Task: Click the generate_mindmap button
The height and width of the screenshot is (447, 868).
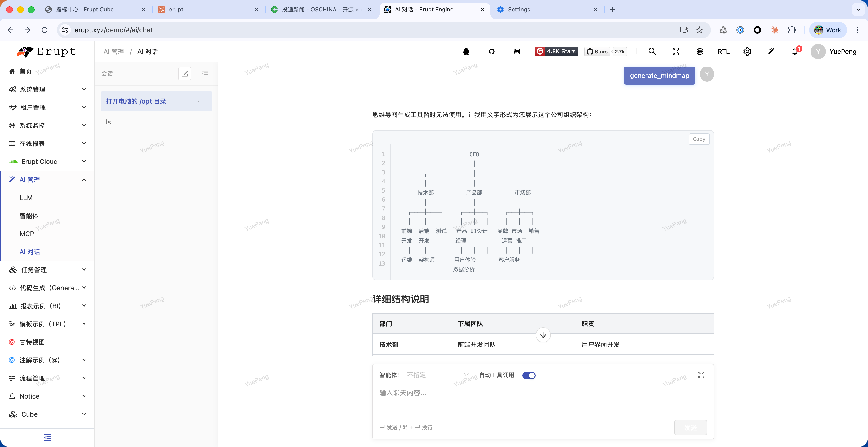Action: pos(659,75)
